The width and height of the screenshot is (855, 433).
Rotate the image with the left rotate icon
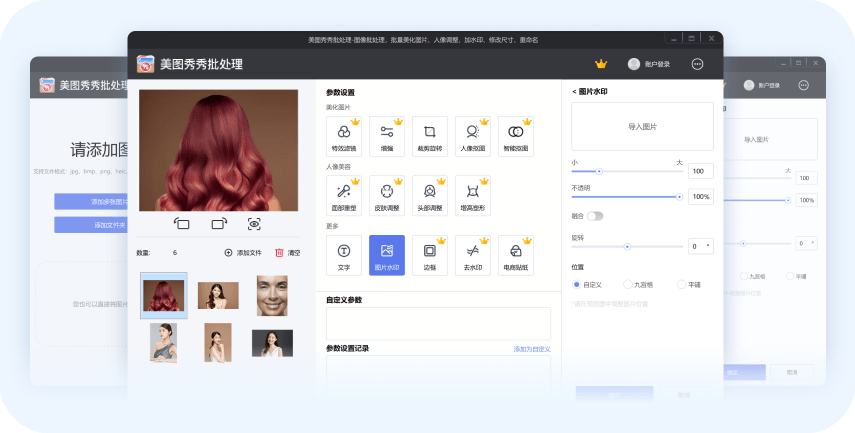(x=182, y=224)
